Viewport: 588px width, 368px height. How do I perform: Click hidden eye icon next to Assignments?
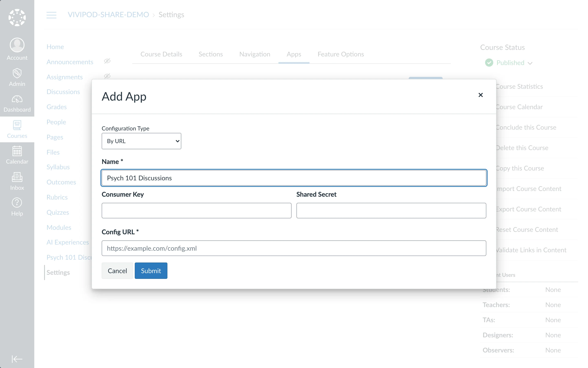tap(107, 76)
